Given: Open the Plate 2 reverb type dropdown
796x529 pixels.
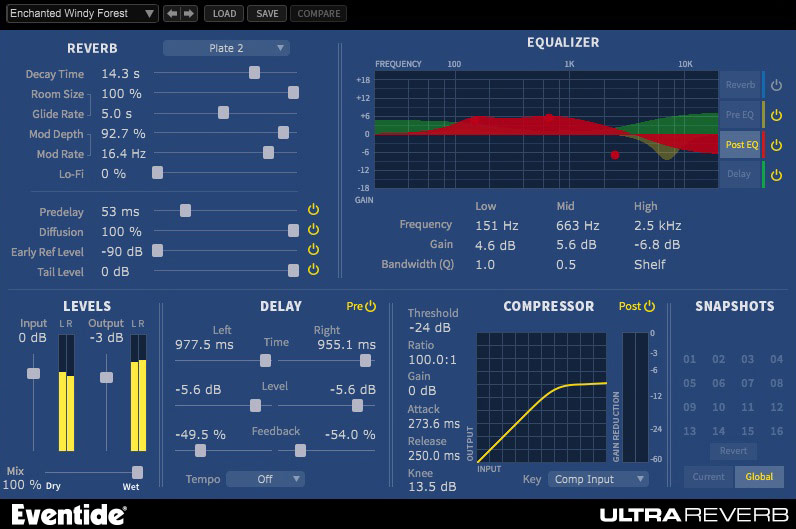Looking at the screenshot, I should [226, 48].
